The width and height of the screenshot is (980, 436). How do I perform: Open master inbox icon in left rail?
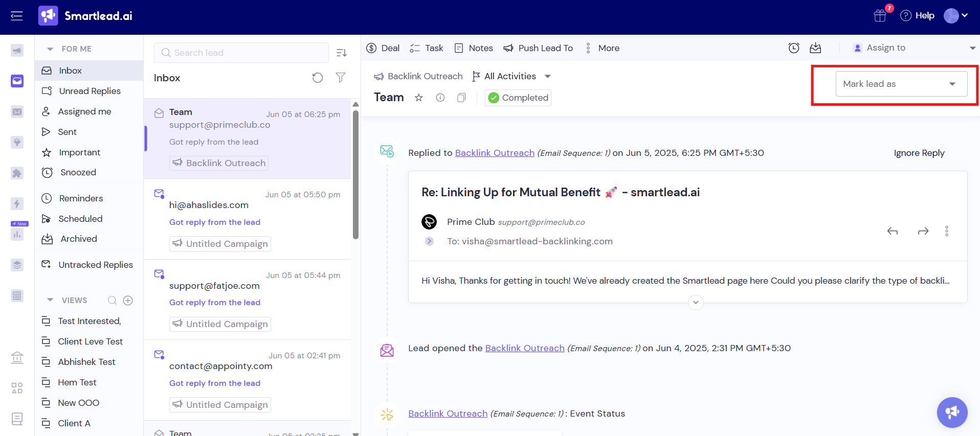coord(17,81)
